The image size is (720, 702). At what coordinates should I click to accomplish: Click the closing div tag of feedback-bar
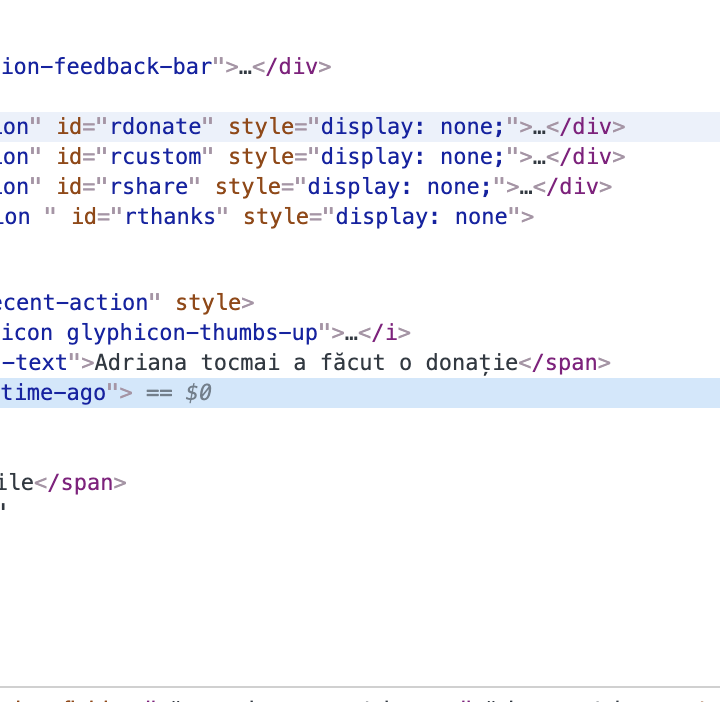pos(291,67)
